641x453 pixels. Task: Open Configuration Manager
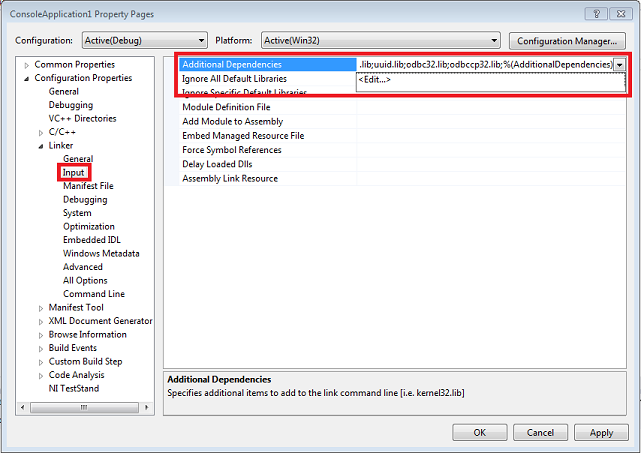[x=567, y=41]
